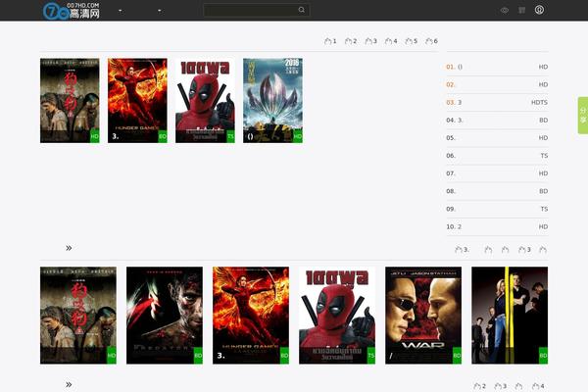Select flame tag 1 in top tag row
Viewport: 588px width, 392px height.
click(x=330, y=41)
